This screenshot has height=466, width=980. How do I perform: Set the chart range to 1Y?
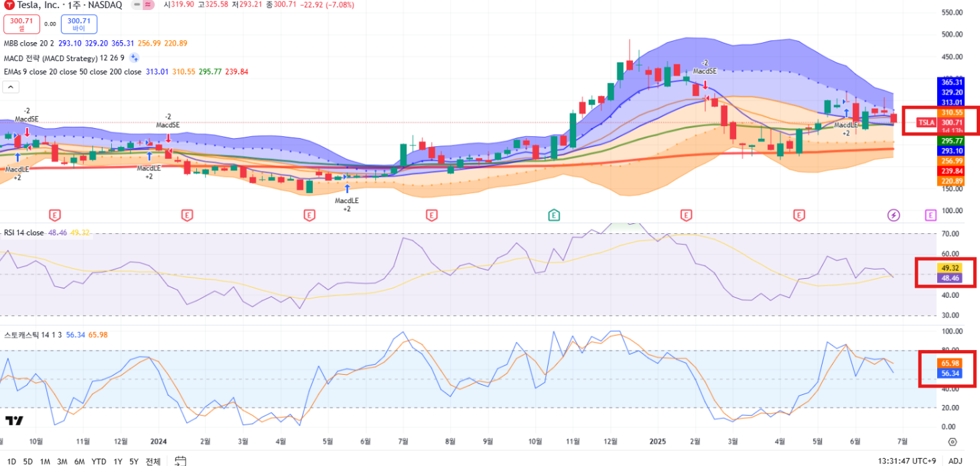point(118,461)
